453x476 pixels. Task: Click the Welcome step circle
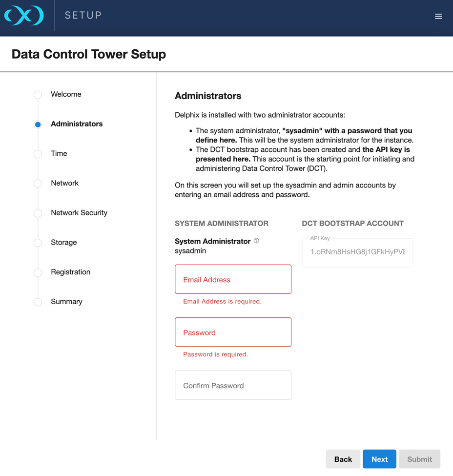pos(38,95)
